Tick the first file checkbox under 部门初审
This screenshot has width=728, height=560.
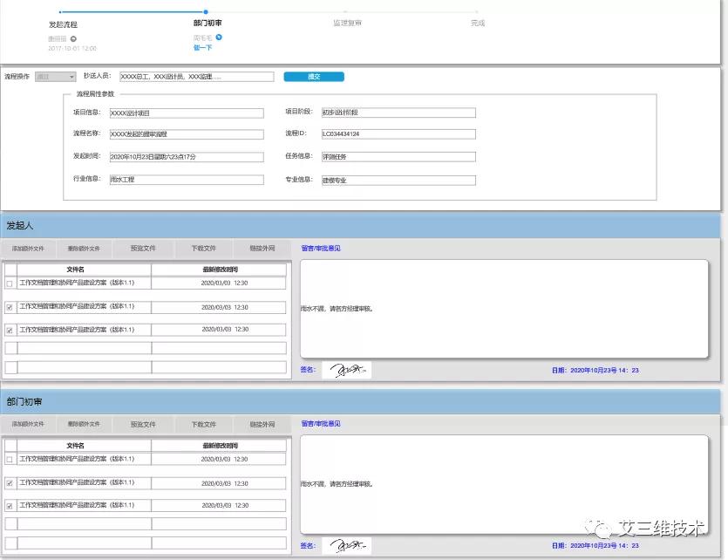pos(10,459)
